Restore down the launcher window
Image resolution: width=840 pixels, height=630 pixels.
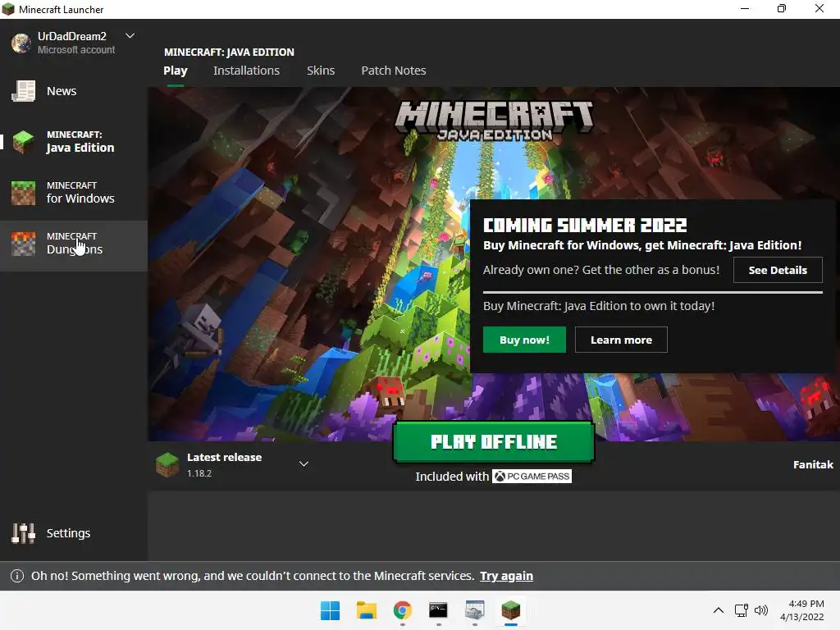coord(782,8)
